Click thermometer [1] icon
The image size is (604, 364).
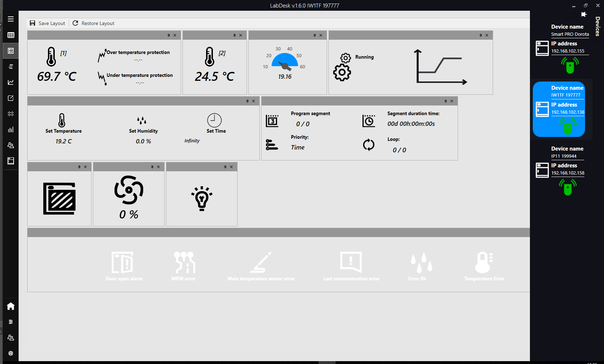click(x=51, y=56)
